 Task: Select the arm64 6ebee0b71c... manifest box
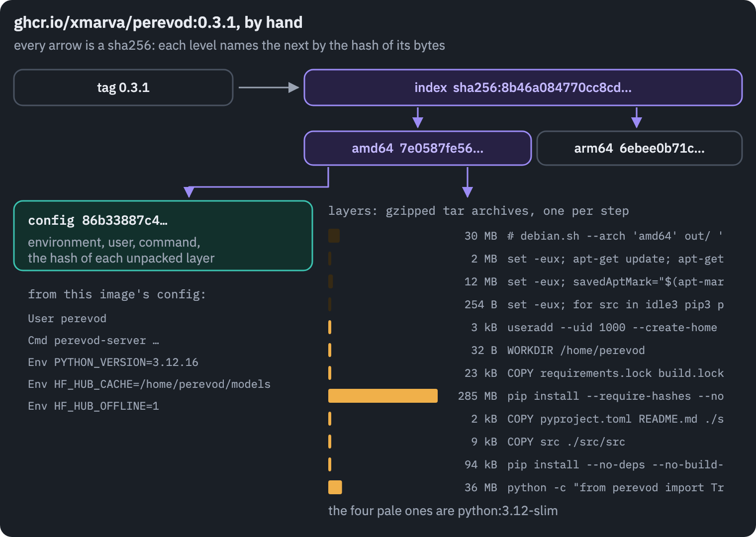pos(640,148)
